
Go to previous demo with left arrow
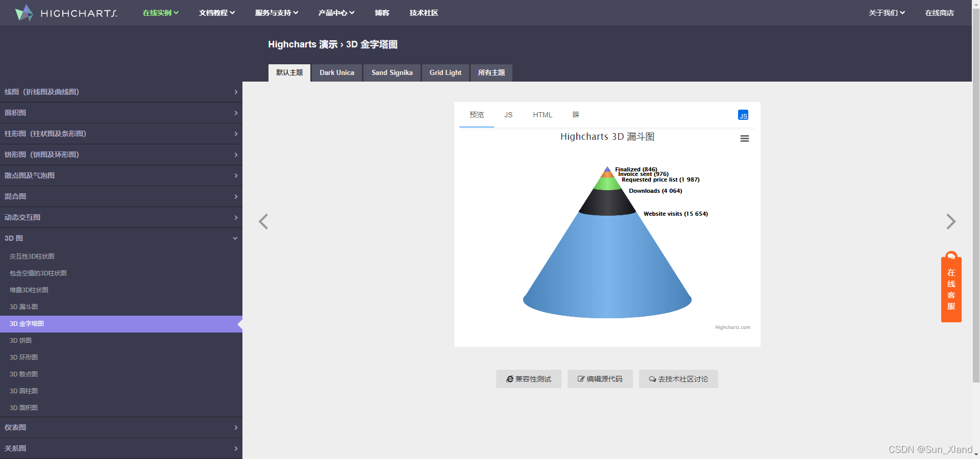pos(263,221)
